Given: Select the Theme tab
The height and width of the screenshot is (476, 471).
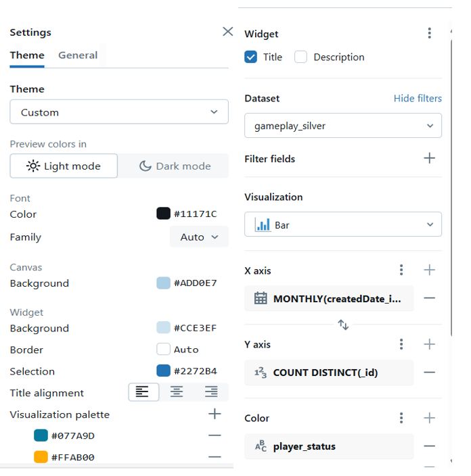Looking at the screenshot, I should tap(27, 55).
